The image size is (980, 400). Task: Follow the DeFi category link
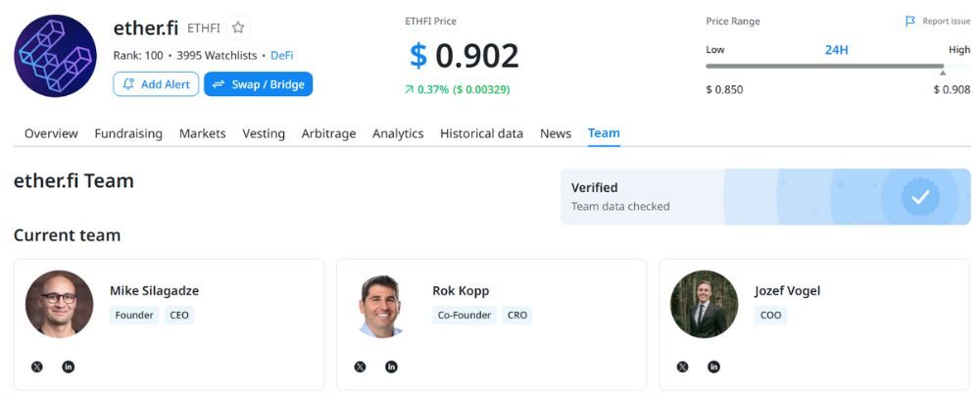(281, 56)
